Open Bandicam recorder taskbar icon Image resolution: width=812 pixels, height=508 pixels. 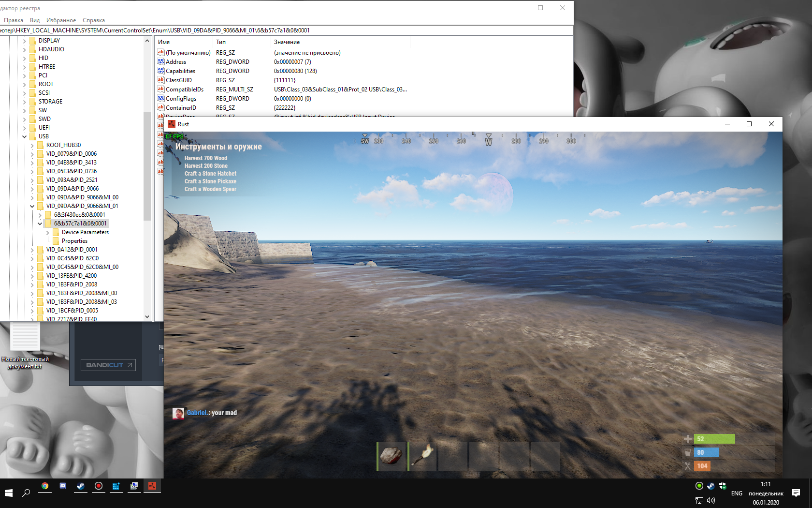click(99, 486)
